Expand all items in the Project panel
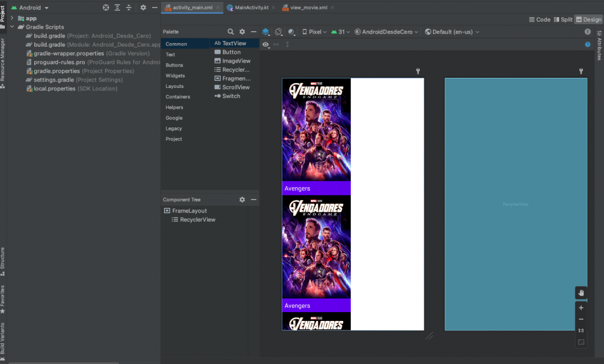This screenshot has height=364, width=604. coord(117,7)
